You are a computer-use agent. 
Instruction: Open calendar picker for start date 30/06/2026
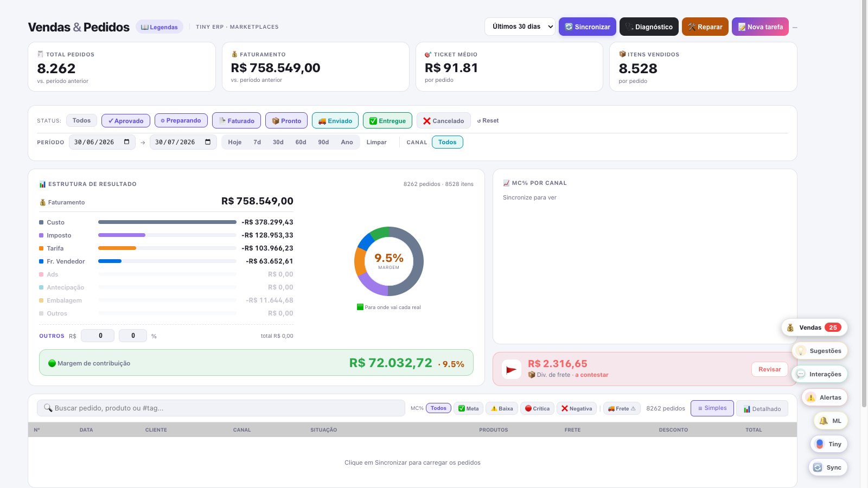tap(126, 142)
